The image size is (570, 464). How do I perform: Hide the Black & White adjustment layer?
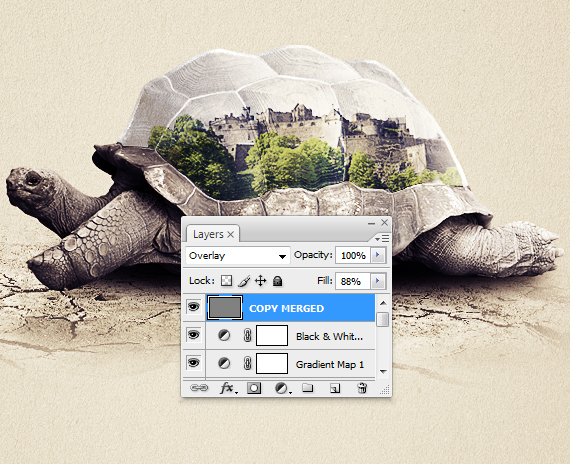click(x=193, y=335)
